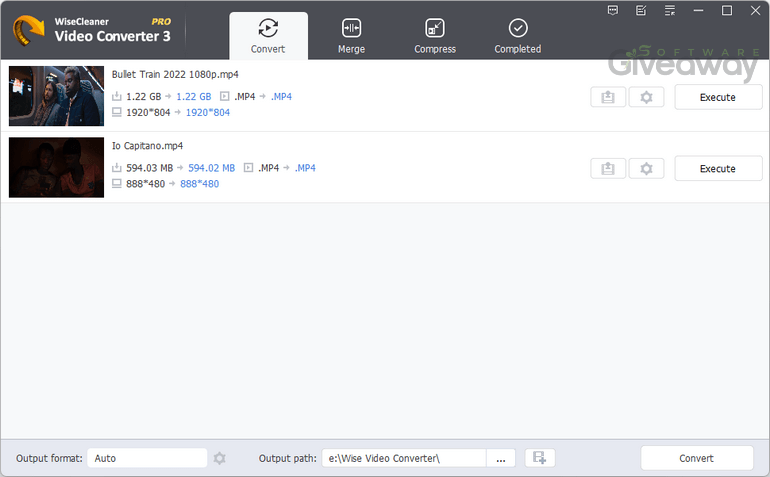The height and width of the screenshot is (477, 770).
Task: Execute conversion of Bullet Train 2022 1080p.mp4
Action: 718,97
